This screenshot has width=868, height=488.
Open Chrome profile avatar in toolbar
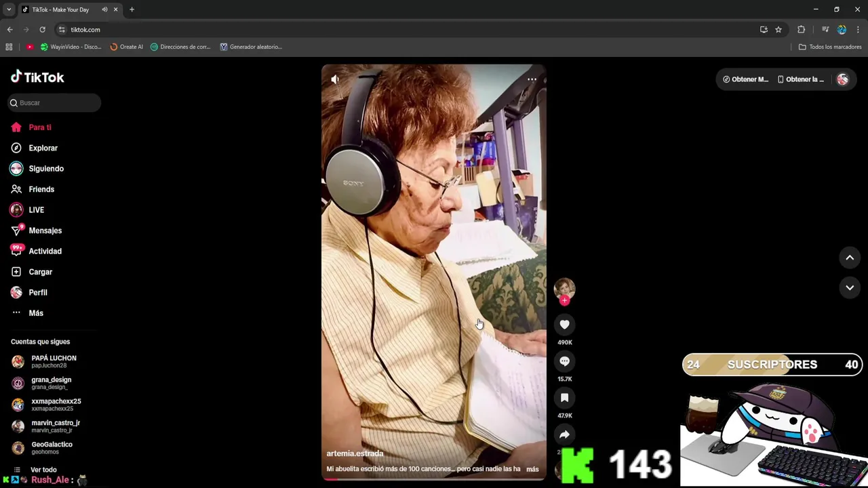click(842, 30)
